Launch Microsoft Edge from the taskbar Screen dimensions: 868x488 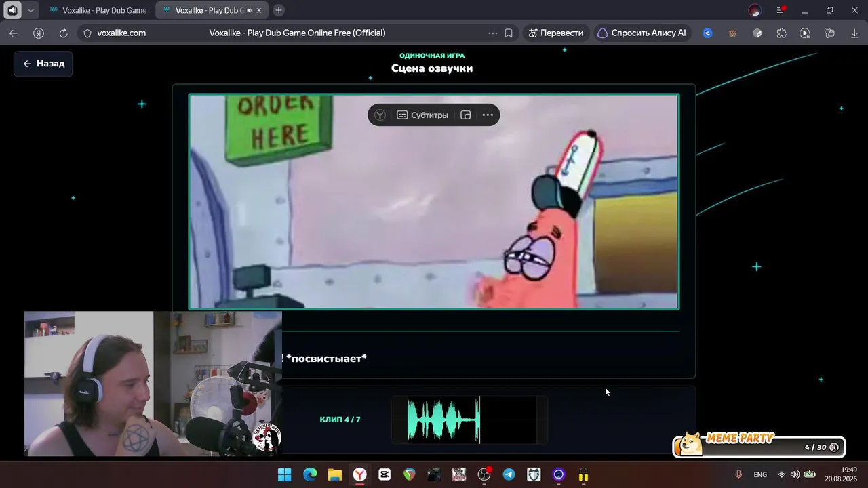click(310, 474)
